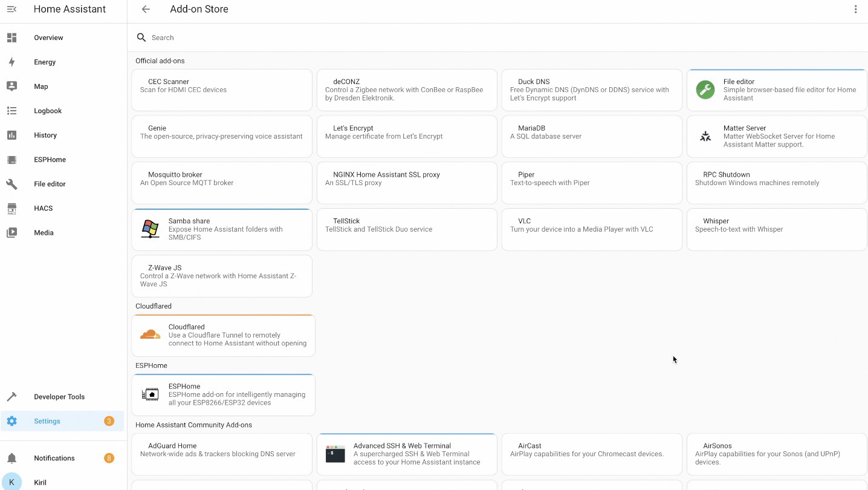Open Developer Tools hammer icon
Image resolution: width=868 pixels, height=490 pixels.
click(x=11, y=397)
